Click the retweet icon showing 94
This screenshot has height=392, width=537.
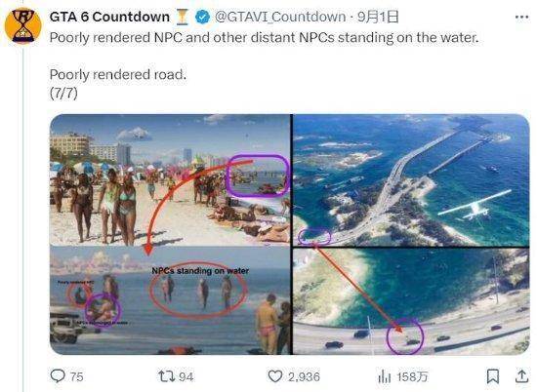coord(166,376)
